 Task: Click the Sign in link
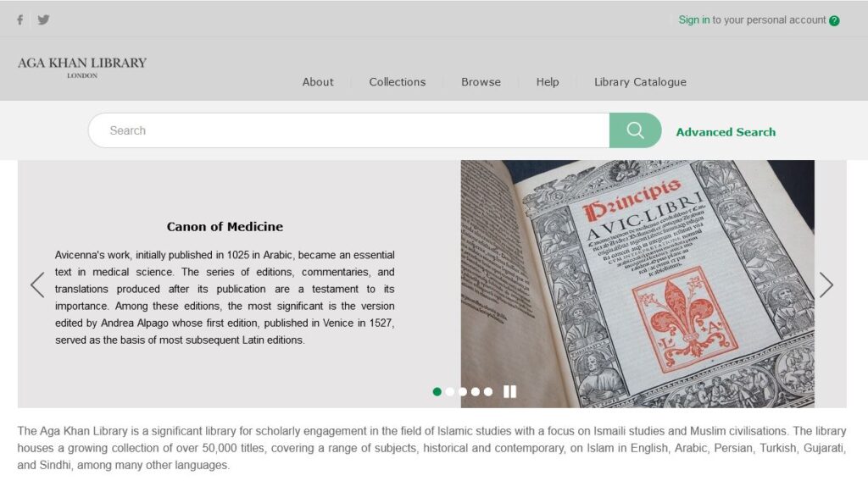[693, 20]
